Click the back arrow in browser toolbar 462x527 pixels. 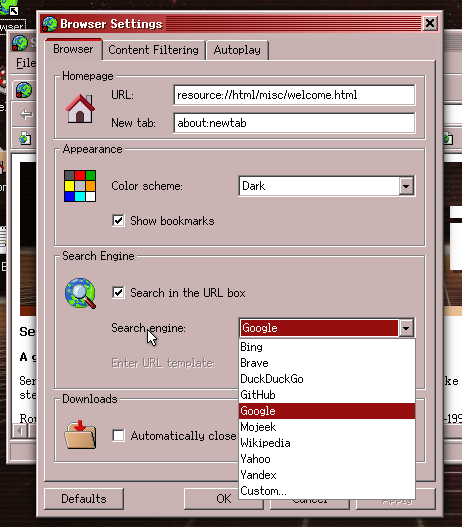(x=26, y=114)
